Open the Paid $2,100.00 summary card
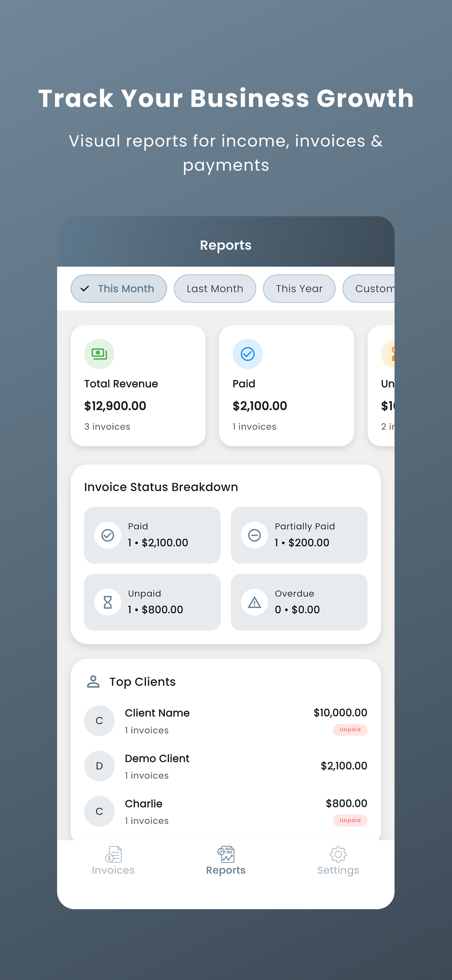The image size is (452, 980). pyautogui.click(x=287, y=386)
